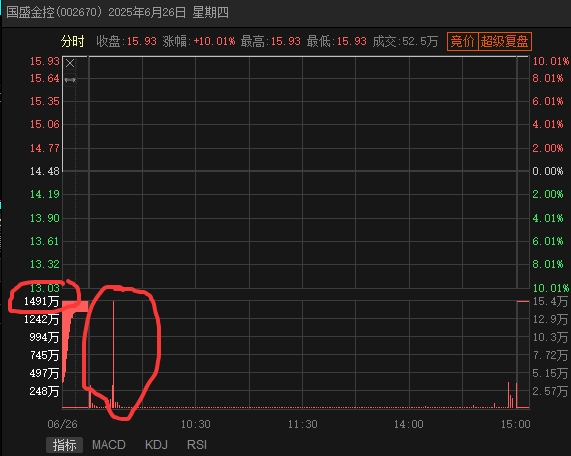
Task: Select the KDJ indicator tab
Action: pos(156,445)
